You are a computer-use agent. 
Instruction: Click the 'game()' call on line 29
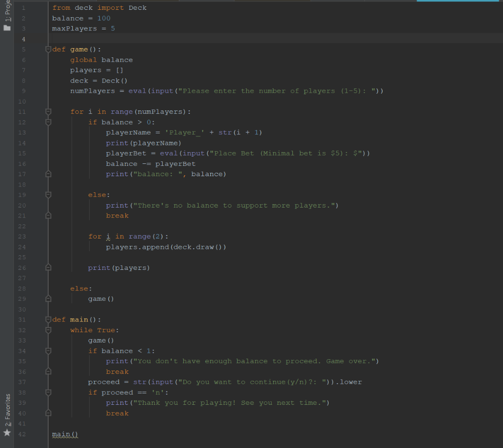tap(101, 299)
